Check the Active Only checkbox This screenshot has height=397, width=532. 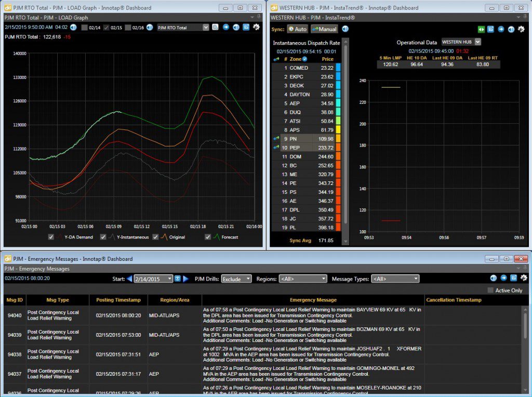pyautogui.click(x=490, y=290)
